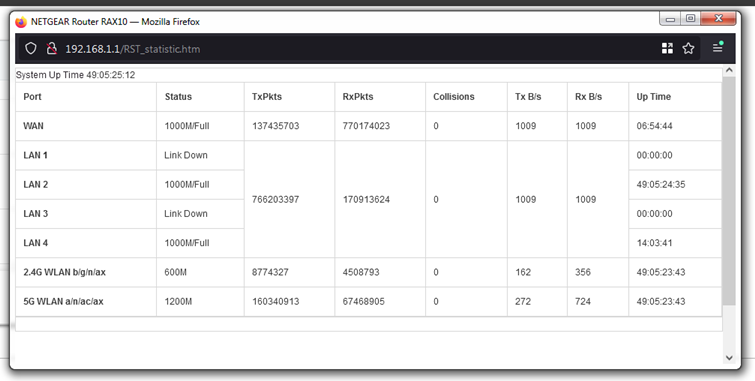Open the Firefox hamburger menu
Screen dimensions: 755x381
pyautogui.click(x=717, y=47)
